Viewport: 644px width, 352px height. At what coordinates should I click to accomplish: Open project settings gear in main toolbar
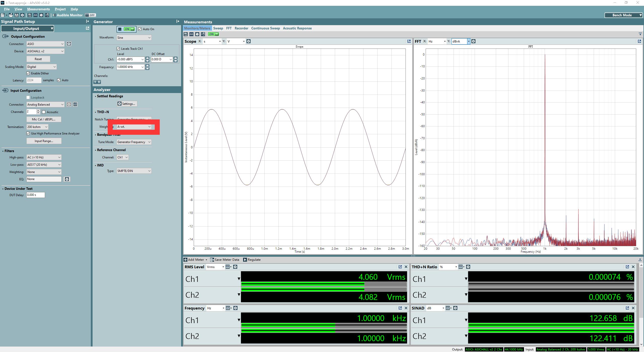pyautogui.click(x=22, y=15)
